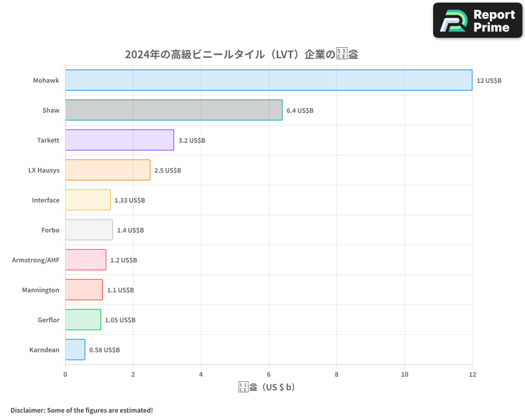Select the Interface yellow bar

(x=88, y=200)
